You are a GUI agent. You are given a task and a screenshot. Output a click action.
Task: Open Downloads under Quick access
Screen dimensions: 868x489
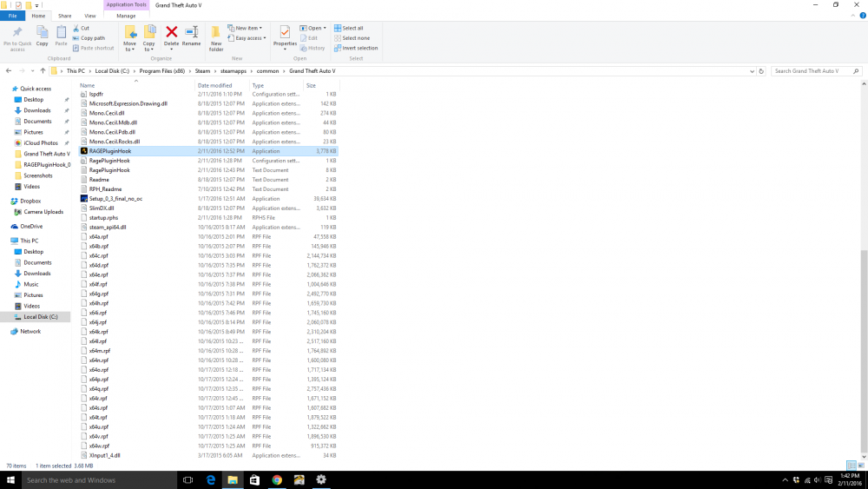(37, 110)
